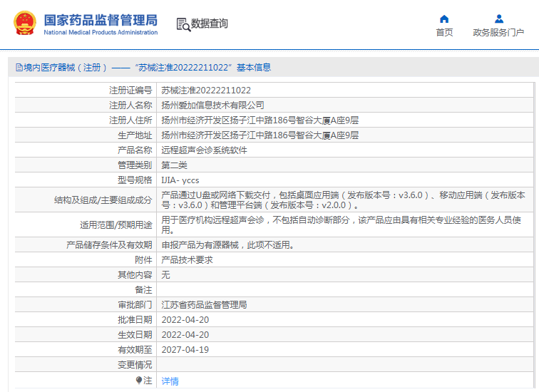
Task: Click 第二类 management category value
Action: (x=174, y=165)
